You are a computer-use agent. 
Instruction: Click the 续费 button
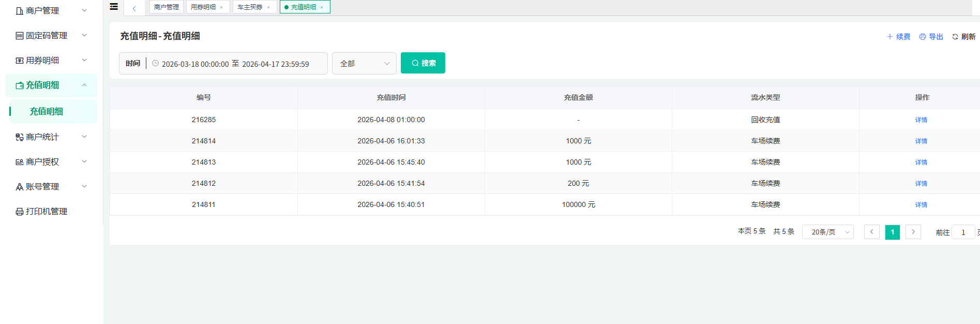[x=899, y=37]
